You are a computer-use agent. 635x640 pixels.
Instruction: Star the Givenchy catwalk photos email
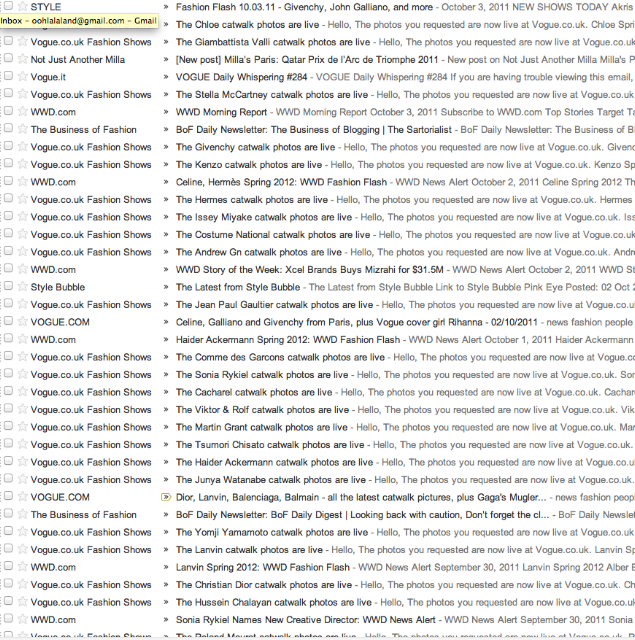pos(23,146)
